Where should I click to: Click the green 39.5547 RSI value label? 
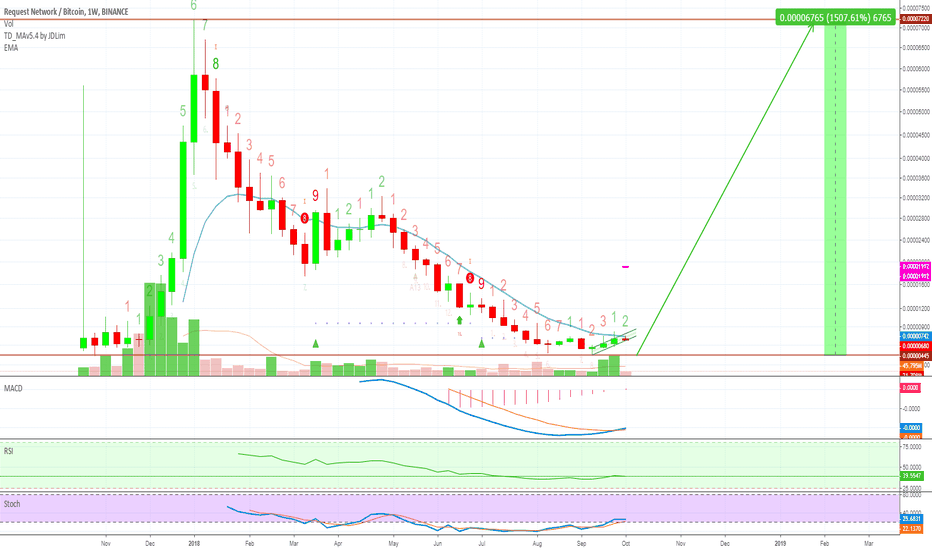click(912, 476)
